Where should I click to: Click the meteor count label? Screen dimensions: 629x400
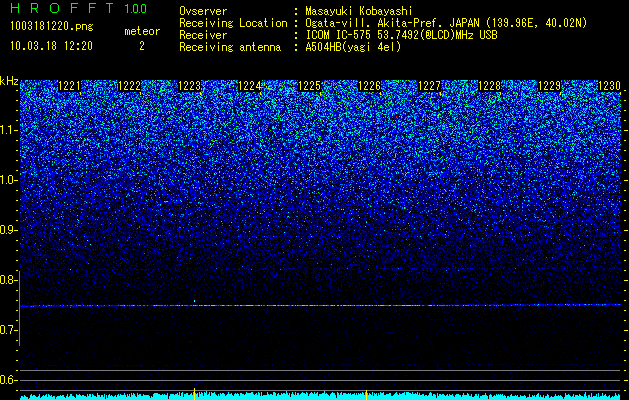[142, 31]
